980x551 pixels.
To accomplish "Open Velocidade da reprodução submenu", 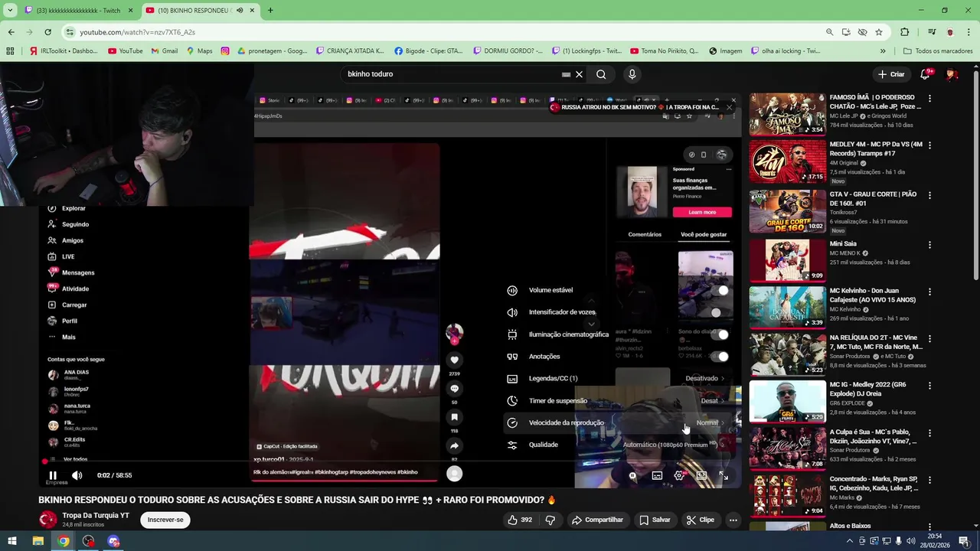I will tap(619, 422).
